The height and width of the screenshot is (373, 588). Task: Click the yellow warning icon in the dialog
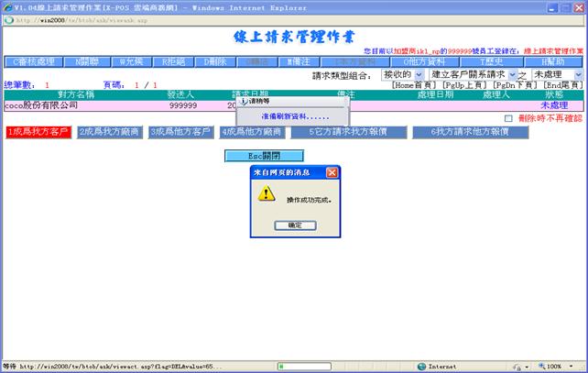coord(266,194)
